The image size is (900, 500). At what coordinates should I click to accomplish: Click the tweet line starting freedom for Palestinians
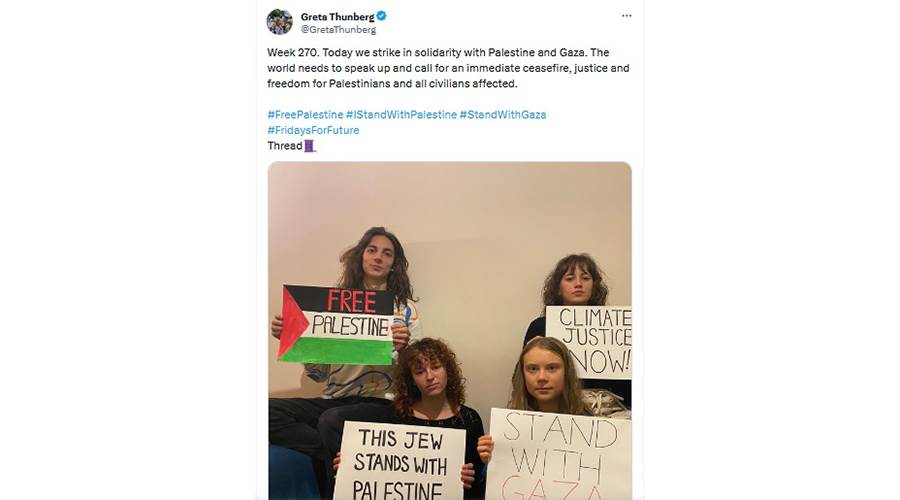tap(392, 84)
